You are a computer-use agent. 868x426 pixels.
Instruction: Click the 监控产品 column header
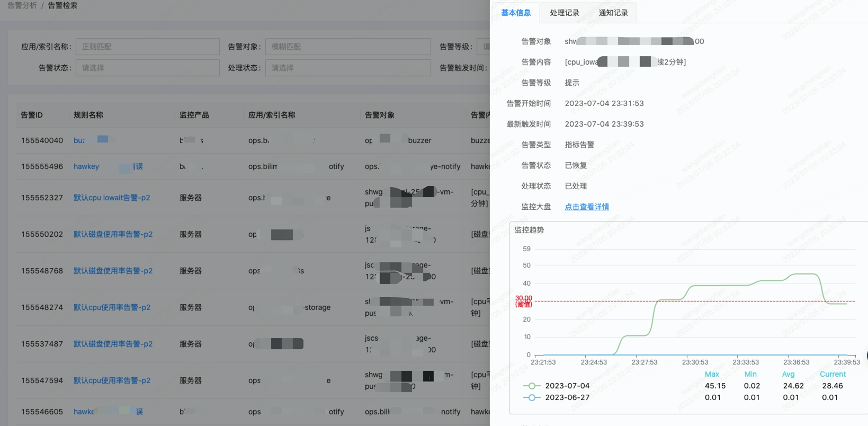pyautogui.click(x=194, y=115)
